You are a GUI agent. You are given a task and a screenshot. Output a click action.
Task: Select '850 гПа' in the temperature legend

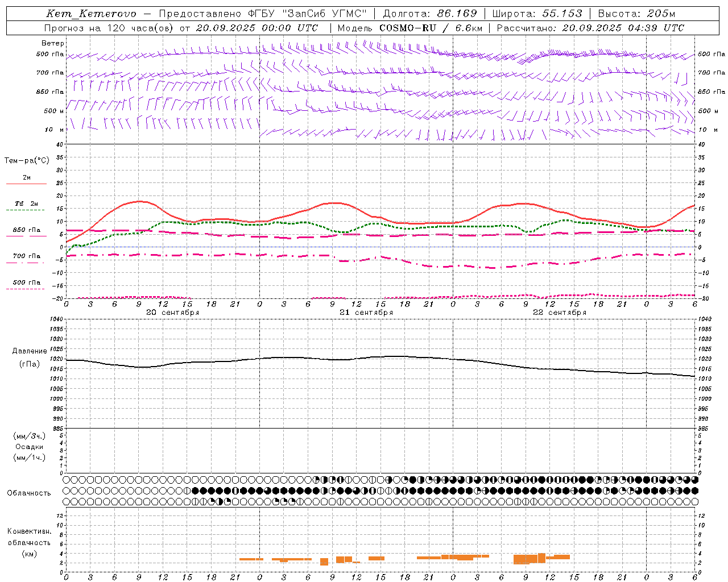27,230
